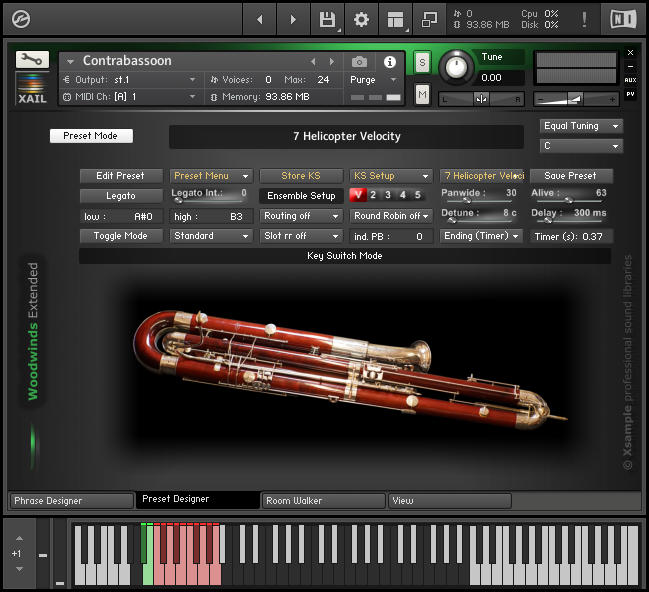Toggle the PV button
649x592 pixels.
click(630, 94)
